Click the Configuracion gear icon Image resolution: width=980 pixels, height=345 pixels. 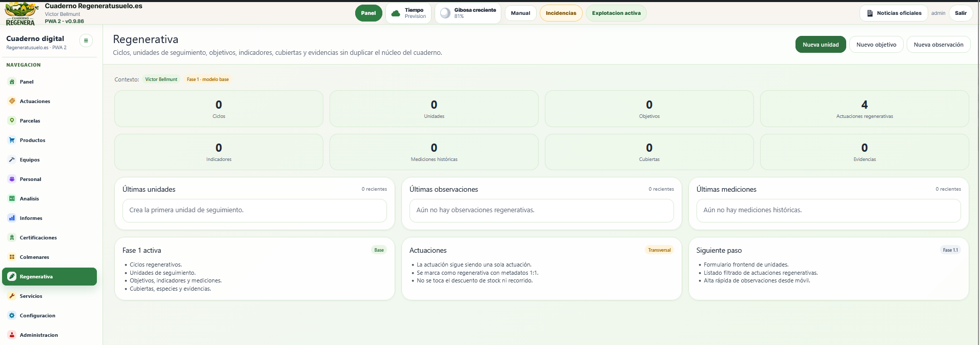(12, 315)
